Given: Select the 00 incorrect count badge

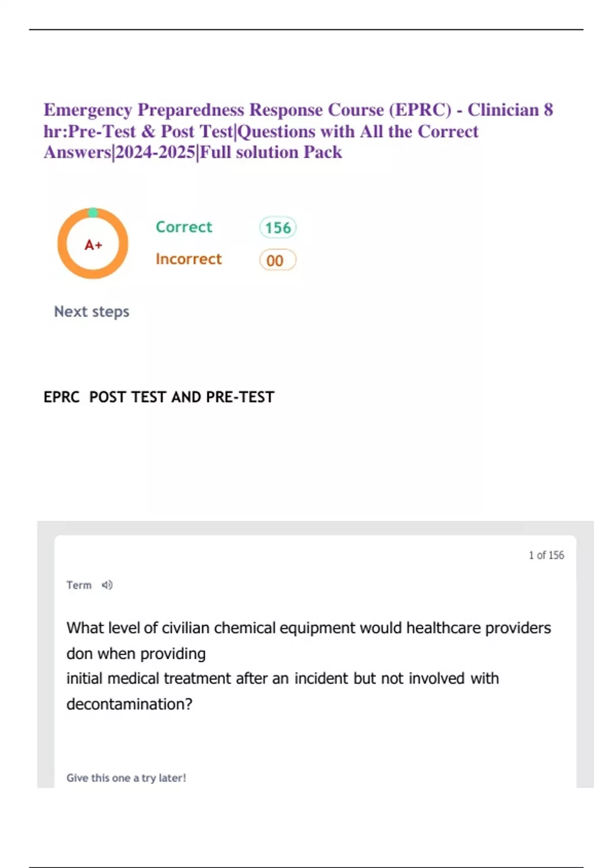Looking at the screenshot, I should pyautogui.click(x=277, y=260).
